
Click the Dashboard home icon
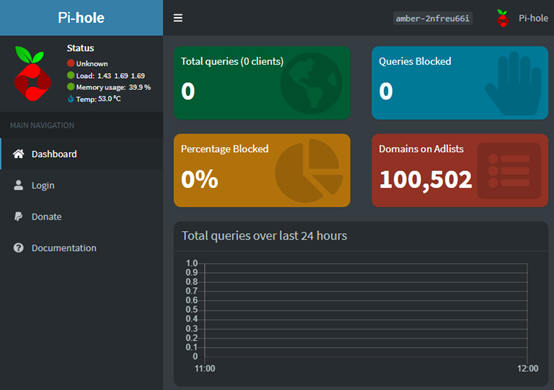coord(19,154)
